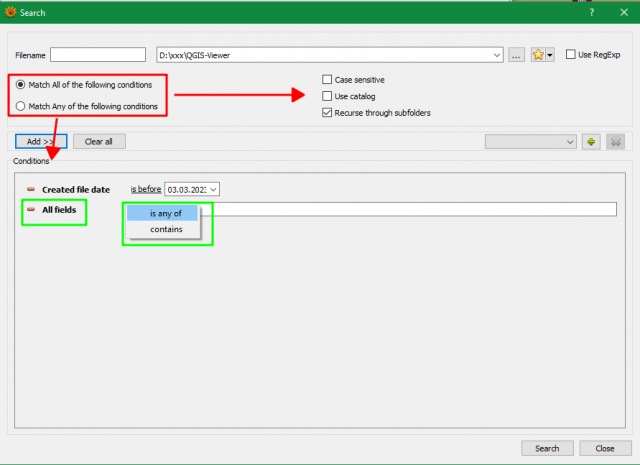640x465 pixels.
Task: Click the favorites star icon
Action: (538, 55)
